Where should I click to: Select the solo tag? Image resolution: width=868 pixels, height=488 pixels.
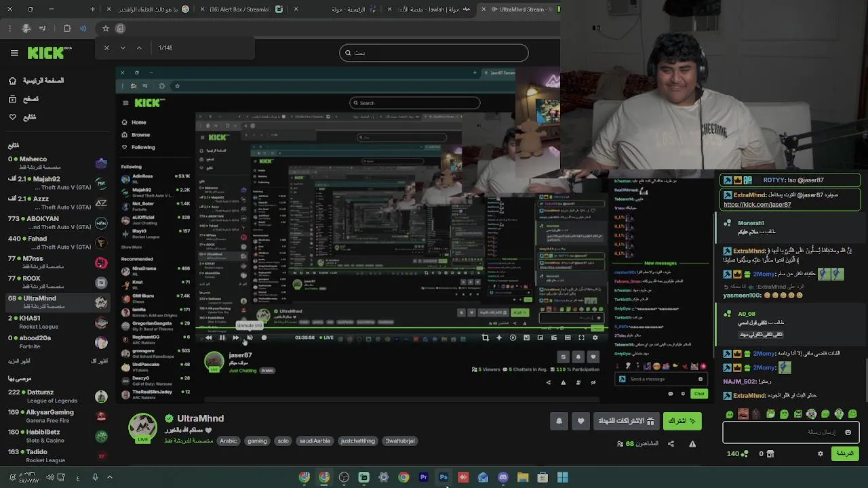pos(283,441)
